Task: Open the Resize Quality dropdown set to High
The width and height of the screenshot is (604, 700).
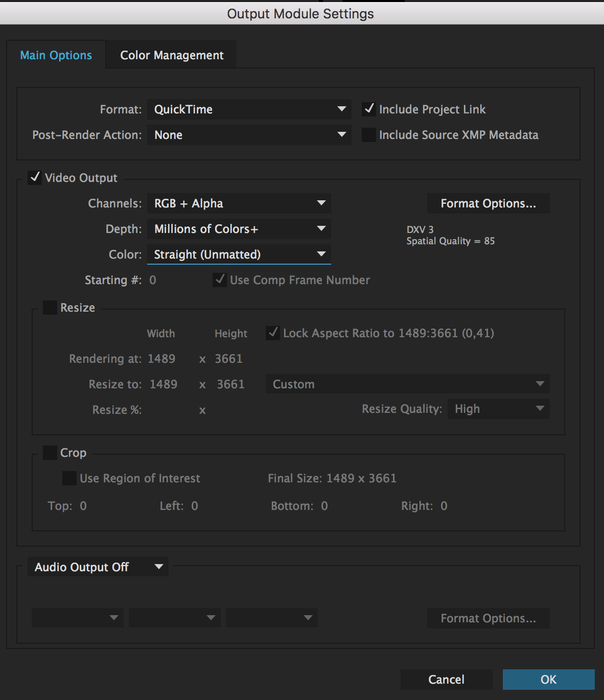Action: [x=498, y=409]
